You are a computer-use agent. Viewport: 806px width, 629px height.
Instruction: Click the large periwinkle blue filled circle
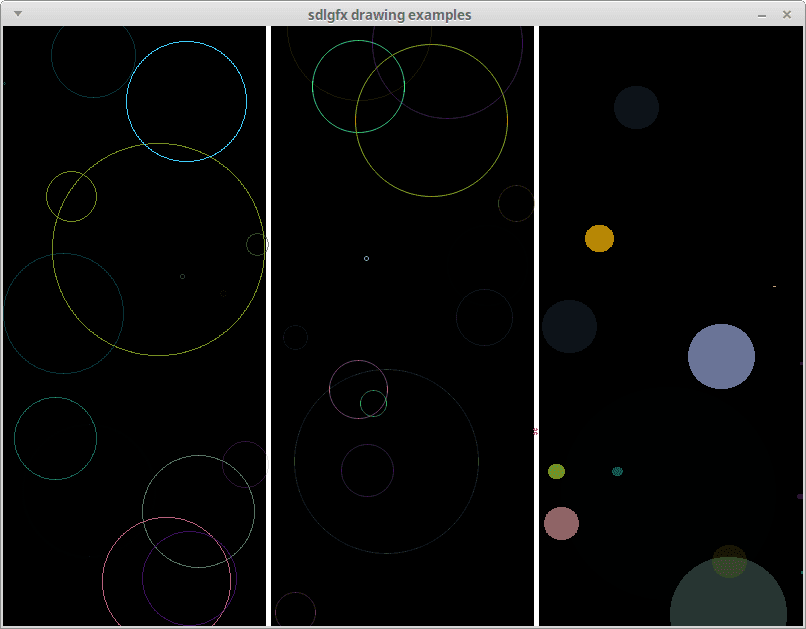(x=721, y=356)
